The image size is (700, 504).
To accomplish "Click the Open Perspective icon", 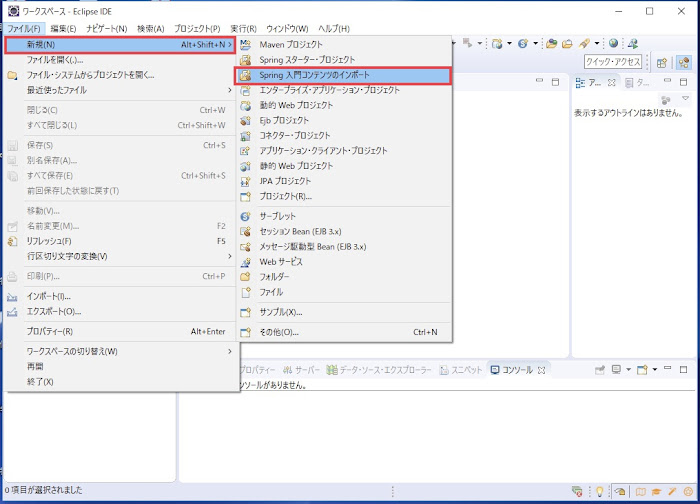I will point(662,63).
